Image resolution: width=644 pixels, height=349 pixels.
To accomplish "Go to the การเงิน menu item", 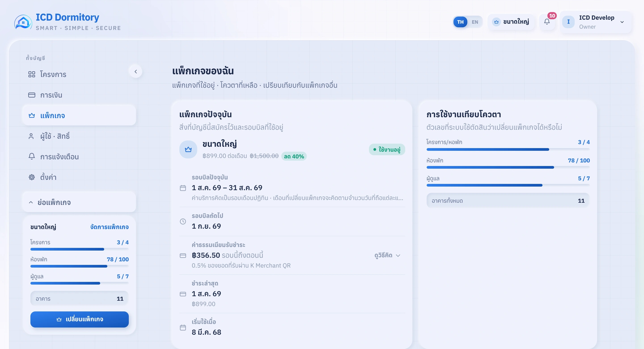I will click(79, 95).
